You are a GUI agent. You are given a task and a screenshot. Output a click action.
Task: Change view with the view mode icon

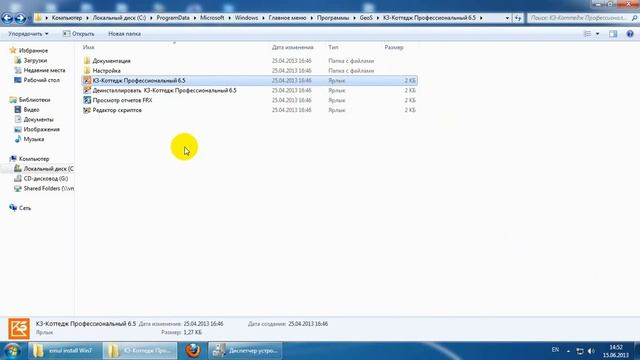[x=587, y=34]
